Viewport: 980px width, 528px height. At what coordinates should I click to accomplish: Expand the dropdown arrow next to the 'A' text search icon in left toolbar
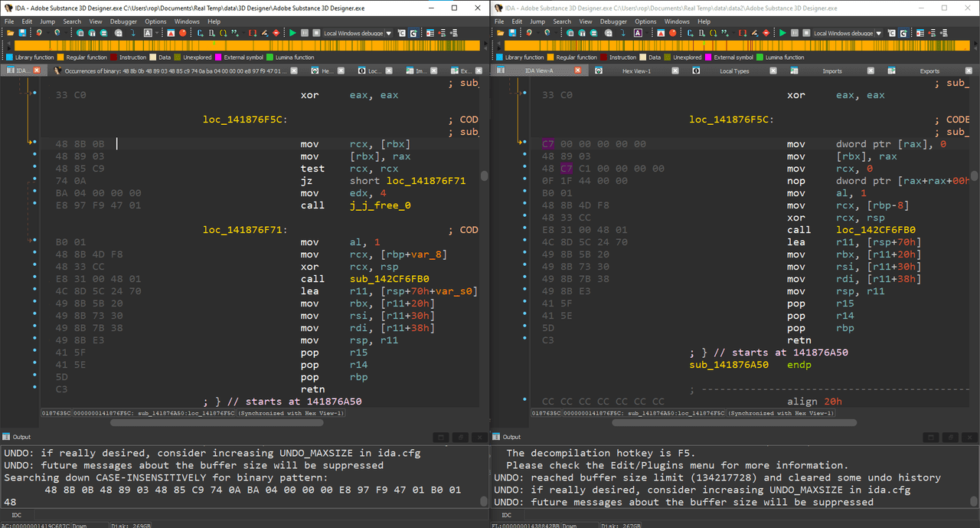[157, 34]
